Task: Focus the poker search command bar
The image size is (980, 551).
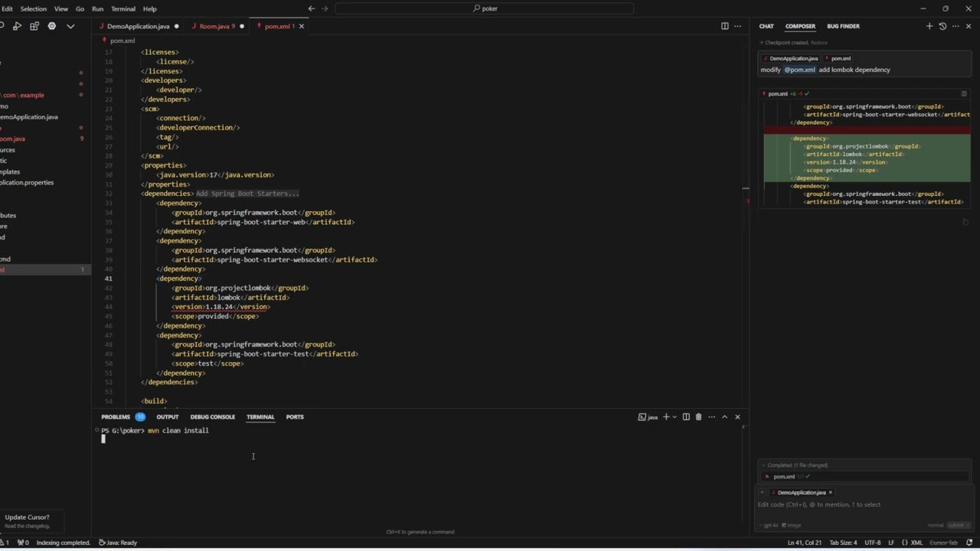Action: [484, 8]
